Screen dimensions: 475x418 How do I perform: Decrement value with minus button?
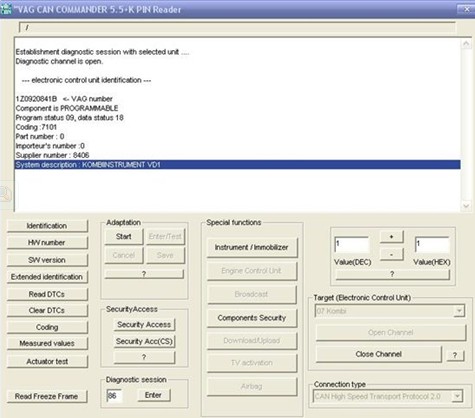coord(392,255)
